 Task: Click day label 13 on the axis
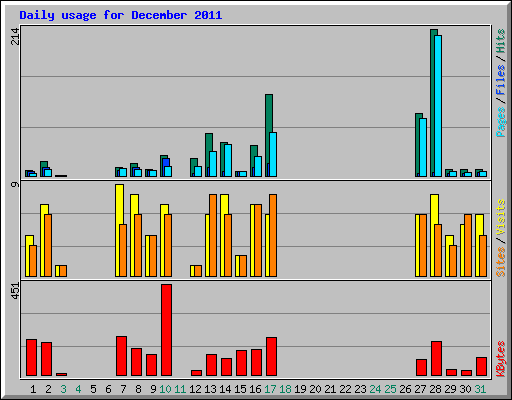point(210,389)
